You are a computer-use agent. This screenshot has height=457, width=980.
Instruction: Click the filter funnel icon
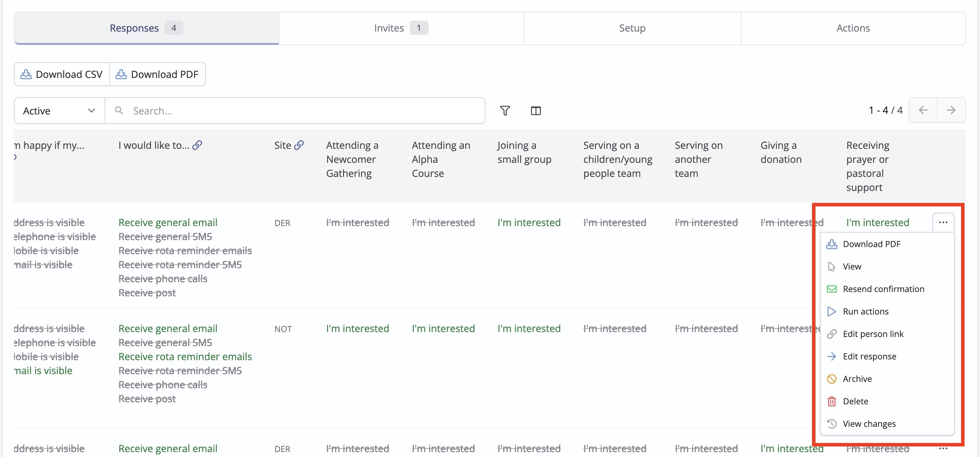pos(505,111)
